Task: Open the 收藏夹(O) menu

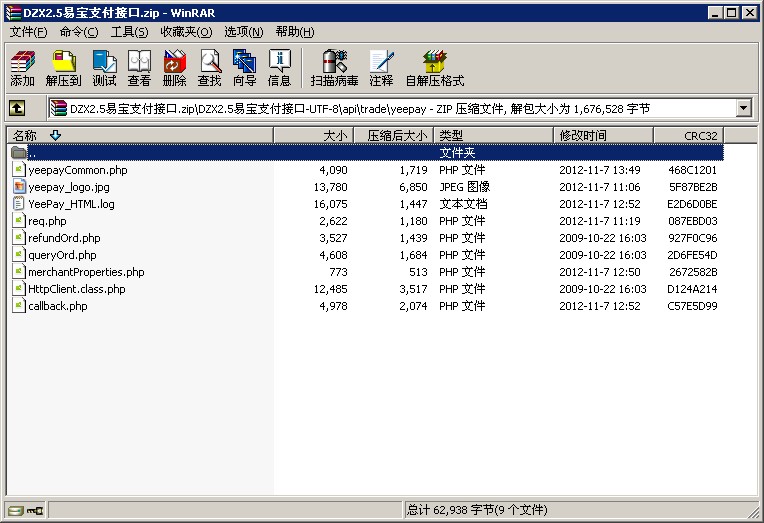Action: point(186,32)
